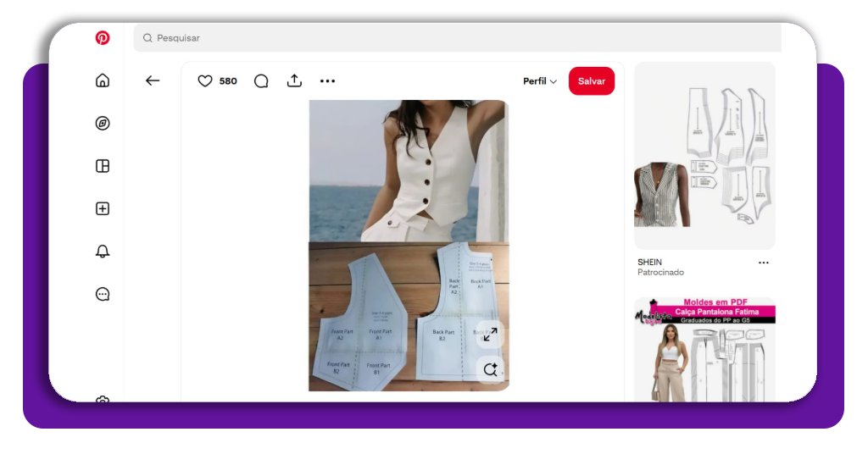Open the SHEIN sponsored vest pattern pin
This screenshot has width=868, height=454.
704,156
